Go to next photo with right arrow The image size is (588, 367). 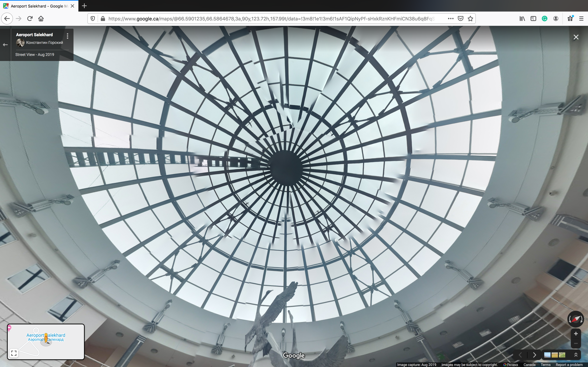534,355
